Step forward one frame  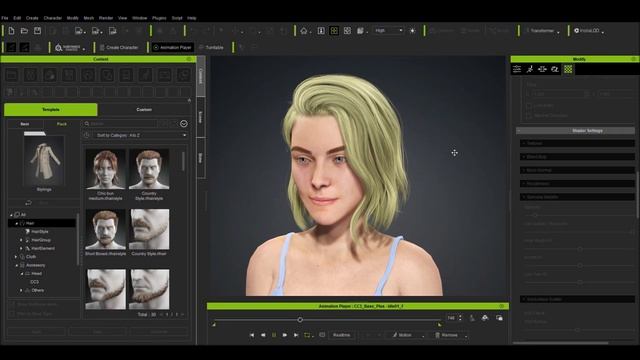(x=285, y=335)
